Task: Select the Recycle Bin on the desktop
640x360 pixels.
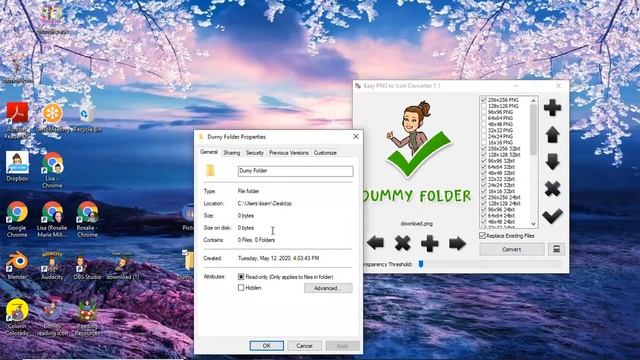Action: tap(87, 119)
